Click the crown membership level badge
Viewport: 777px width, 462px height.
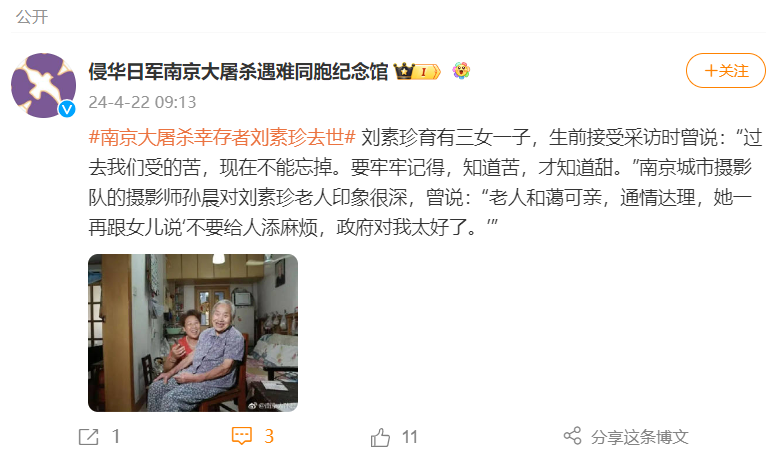(417, 72)
